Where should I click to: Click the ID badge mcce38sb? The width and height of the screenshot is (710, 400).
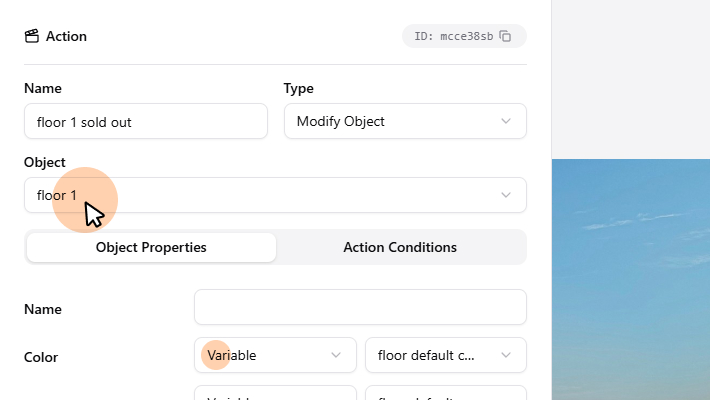click(x=453, y=36)
